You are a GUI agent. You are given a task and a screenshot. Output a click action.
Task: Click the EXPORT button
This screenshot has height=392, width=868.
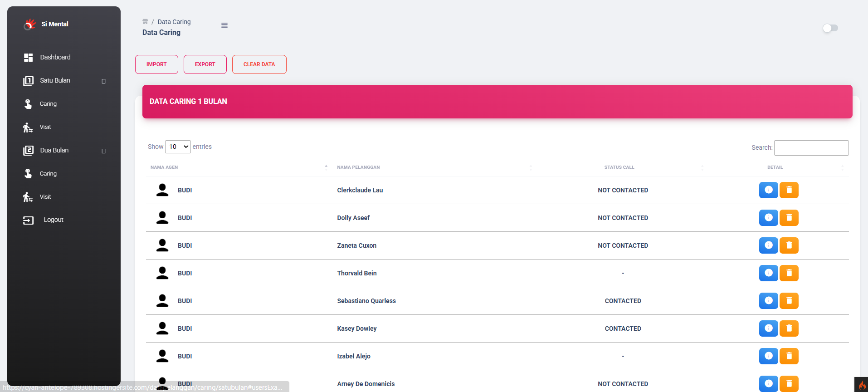[205, 64]
